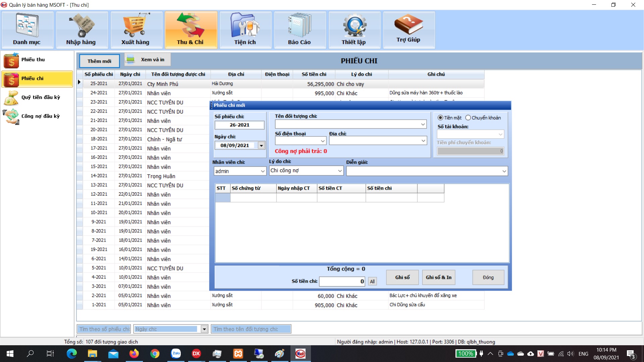
Task: Click the Tìm theo số phiếu chi search box
Action: (104, 329)
